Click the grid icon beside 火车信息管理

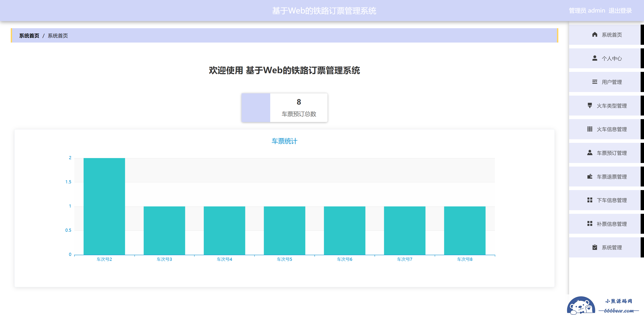(590, 129)
